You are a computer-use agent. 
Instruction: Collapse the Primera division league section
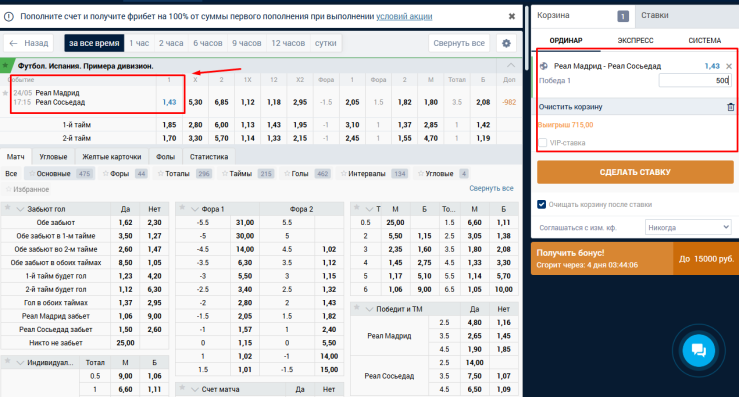point(510,66)
